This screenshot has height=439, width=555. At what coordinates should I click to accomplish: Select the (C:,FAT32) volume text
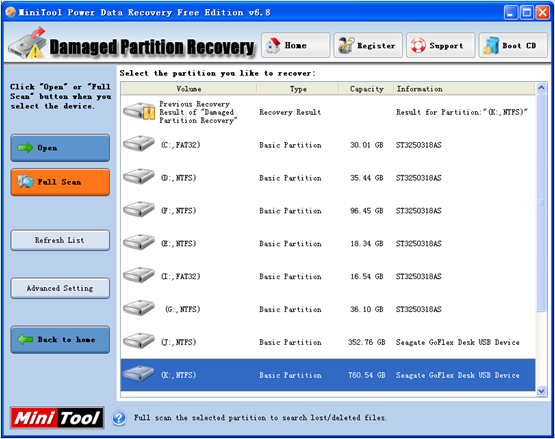(181, 145)
